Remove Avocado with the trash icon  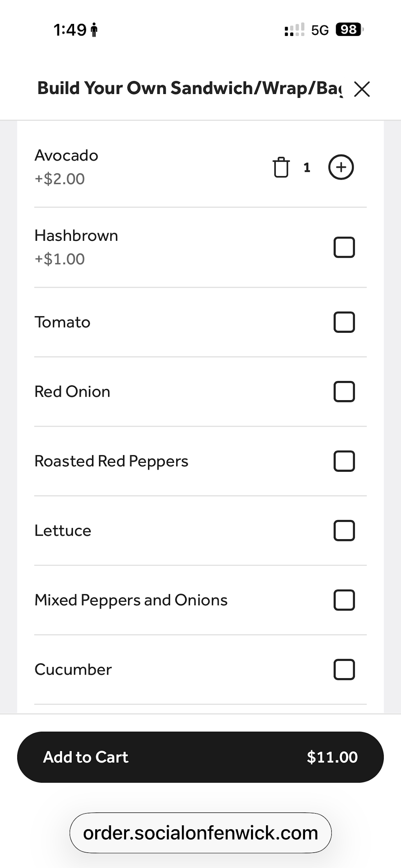[x=281, y=167]
